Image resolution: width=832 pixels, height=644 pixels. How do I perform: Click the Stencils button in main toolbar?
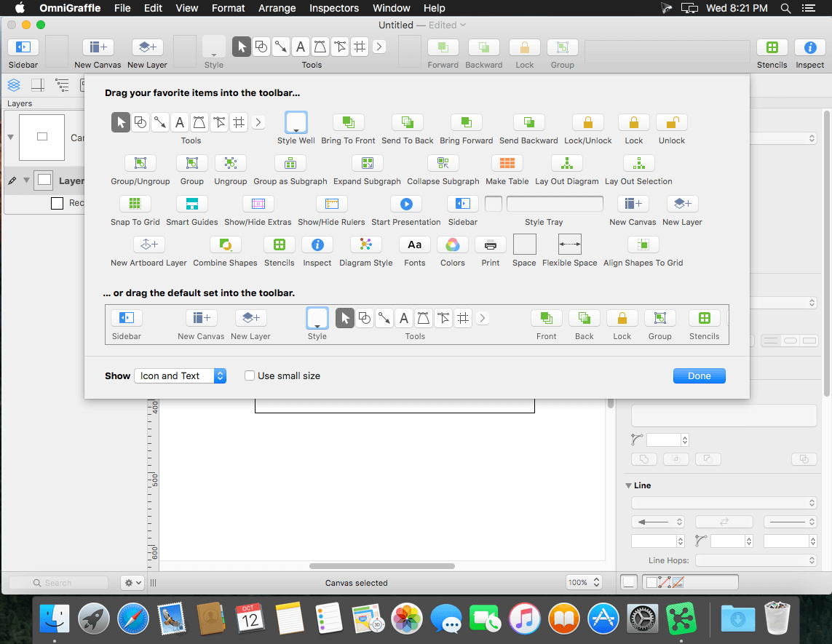772,47
